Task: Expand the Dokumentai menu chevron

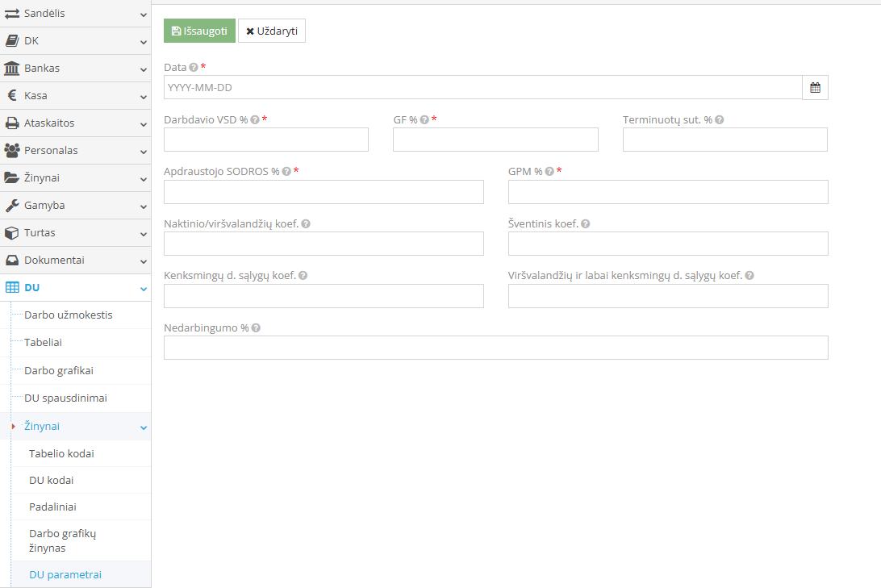Action: coord(144,261)
